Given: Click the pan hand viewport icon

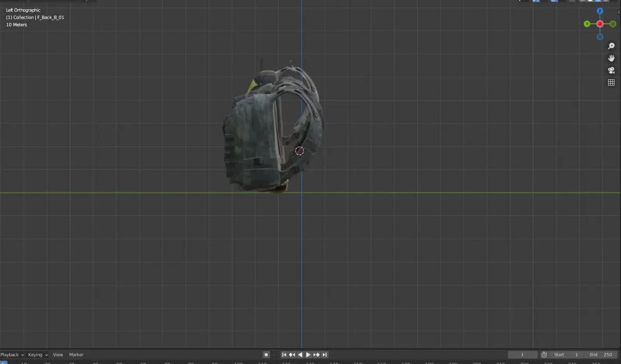Looking at the screenshot, I should click(611, 58).
